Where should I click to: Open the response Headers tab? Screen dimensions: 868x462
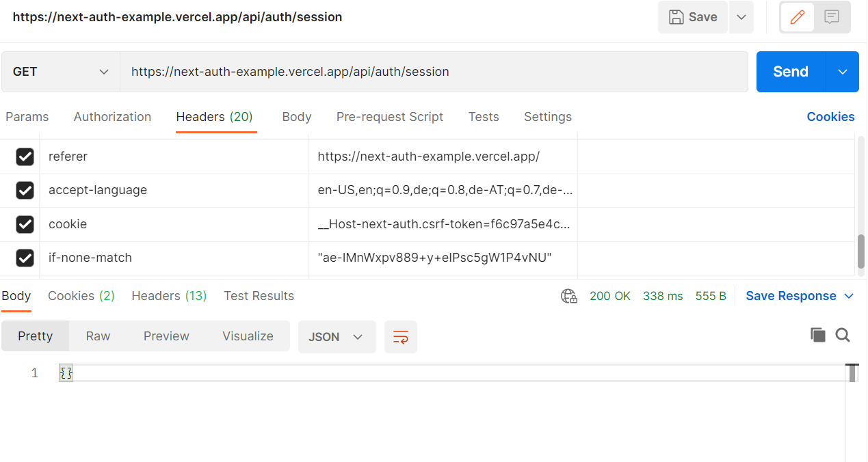click(x=168, y=296)
